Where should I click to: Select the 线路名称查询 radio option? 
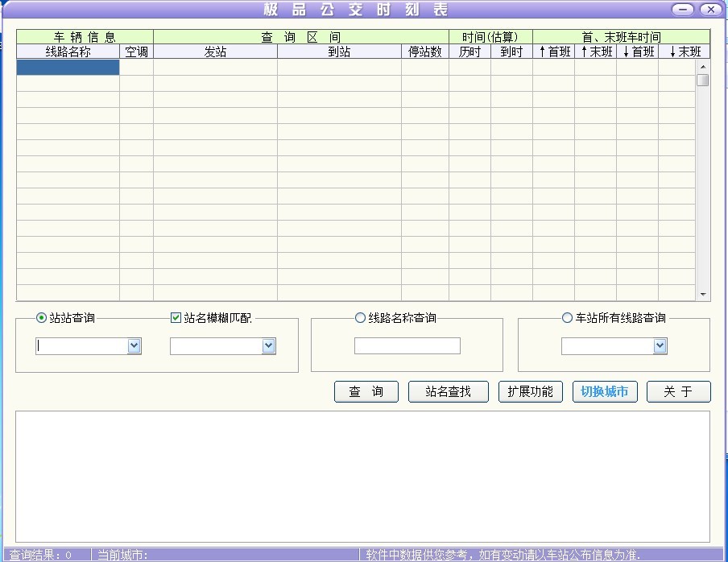[360, 318]
